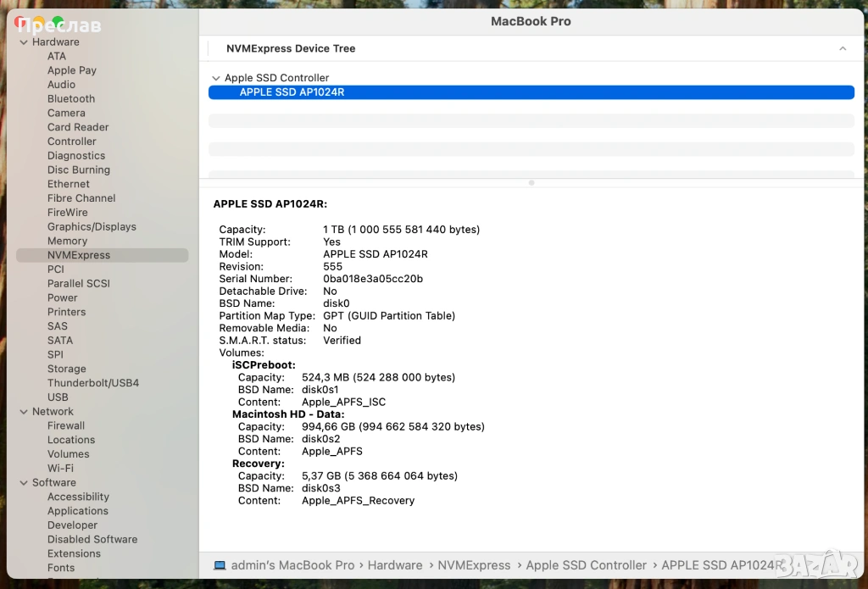Collapse the Hardware section in the sidebar
This screenshot has height=589, width=868.
click(23, 42)
